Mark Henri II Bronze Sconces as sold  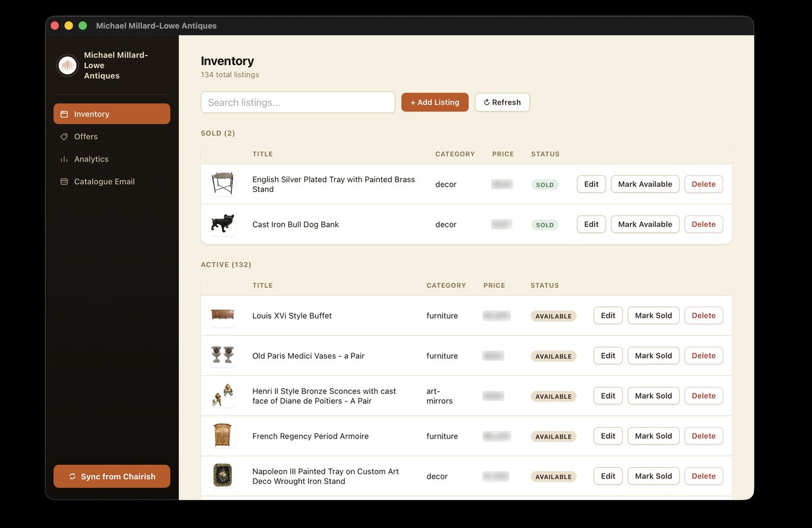(654, 396)
